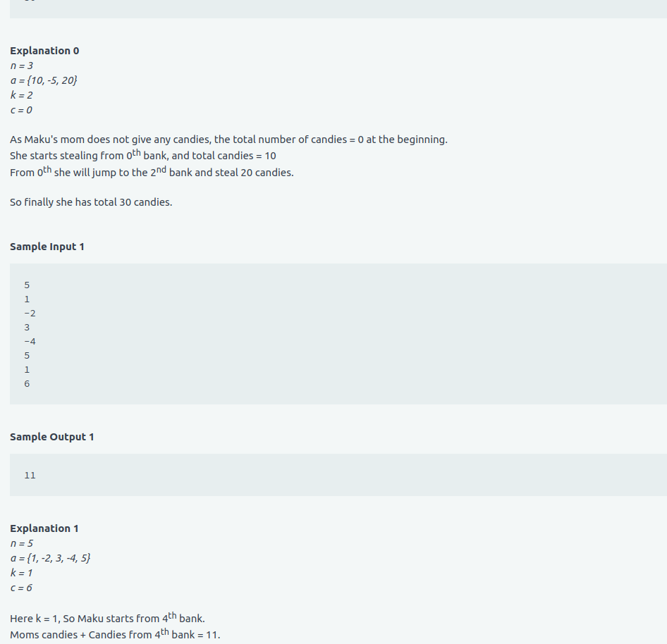Click the Sample Input 1 heading
Image resolution: width=667 pixels, height=644 pixels.
click(x=47, y=247)
